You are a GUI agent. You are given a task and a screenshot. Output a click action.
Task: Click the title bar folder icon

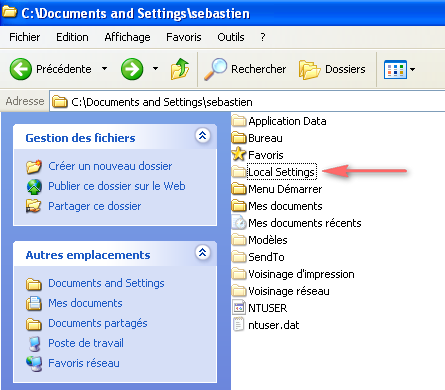click(9, 12)
